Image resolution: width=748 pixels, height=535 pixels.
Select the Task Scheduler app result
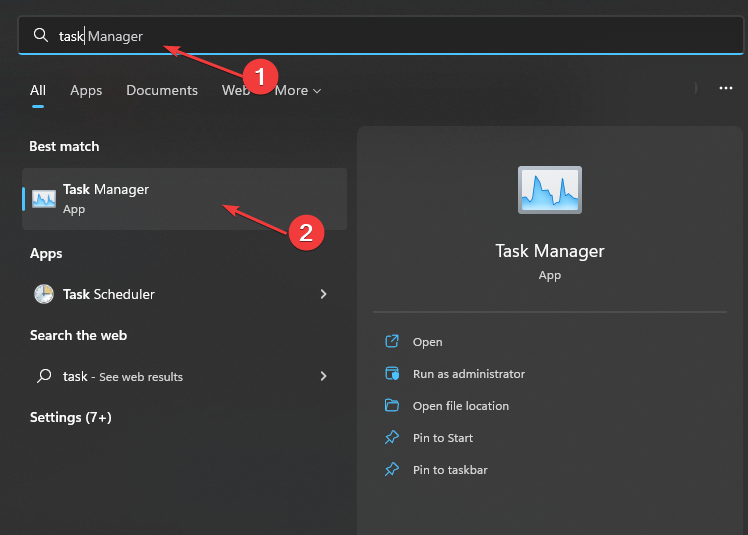point(184,294)
